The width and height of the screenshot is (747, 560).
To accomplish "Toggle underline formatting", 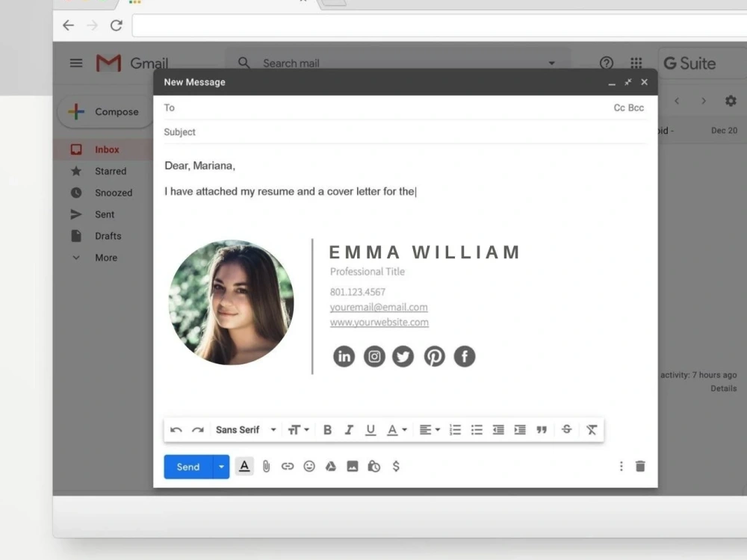I will (x=371, y=430).
